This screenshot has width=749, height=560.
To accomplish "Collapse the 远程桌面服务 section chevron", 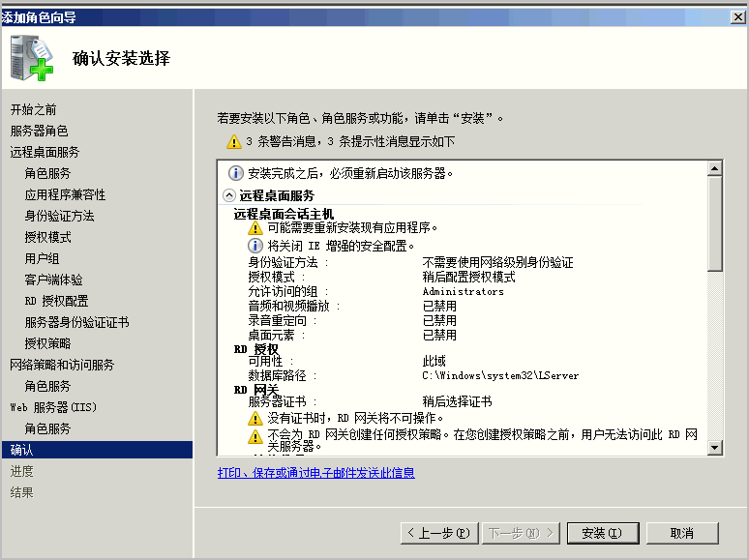I will 229,195.
